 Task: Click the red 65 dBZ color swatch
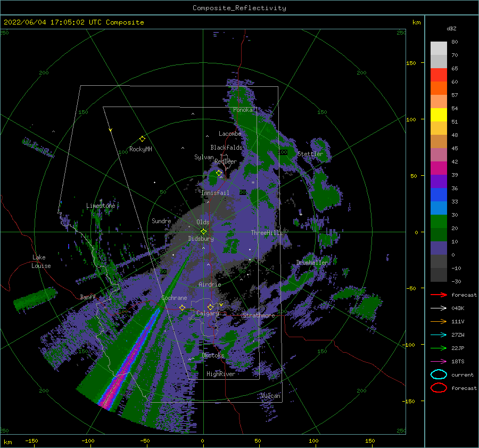point(439,75)
